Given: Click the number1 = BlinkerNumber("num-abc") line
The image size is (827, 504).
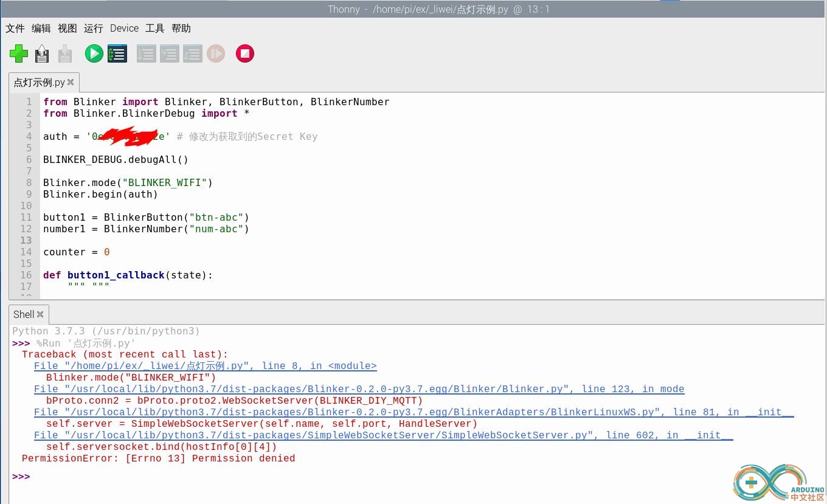Looking at the screenshot, I should pyautogui.click(x=146, y=229).
